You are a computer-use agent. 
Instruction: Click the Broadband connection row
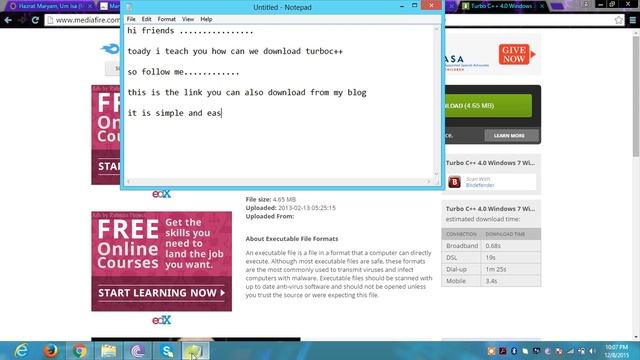[x=491, y=246]
